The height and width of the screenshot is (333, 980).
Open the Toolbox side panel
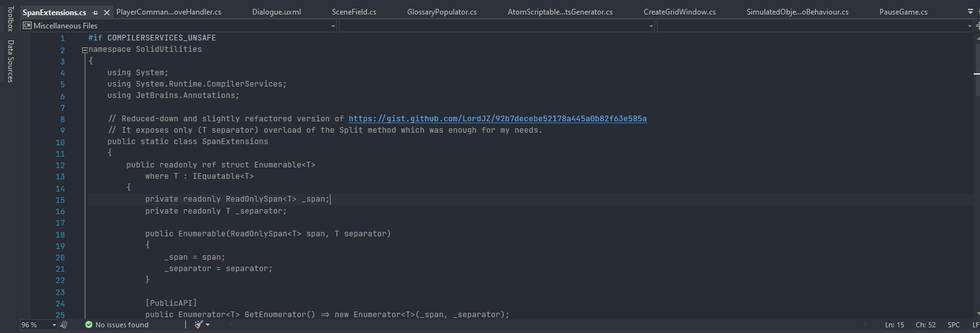pyautogui.click(x=10, y=19)
